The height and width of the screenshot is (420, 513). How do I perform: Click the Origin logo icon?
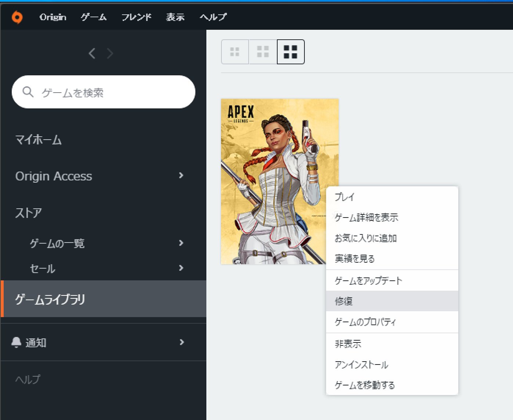(17, 17)
